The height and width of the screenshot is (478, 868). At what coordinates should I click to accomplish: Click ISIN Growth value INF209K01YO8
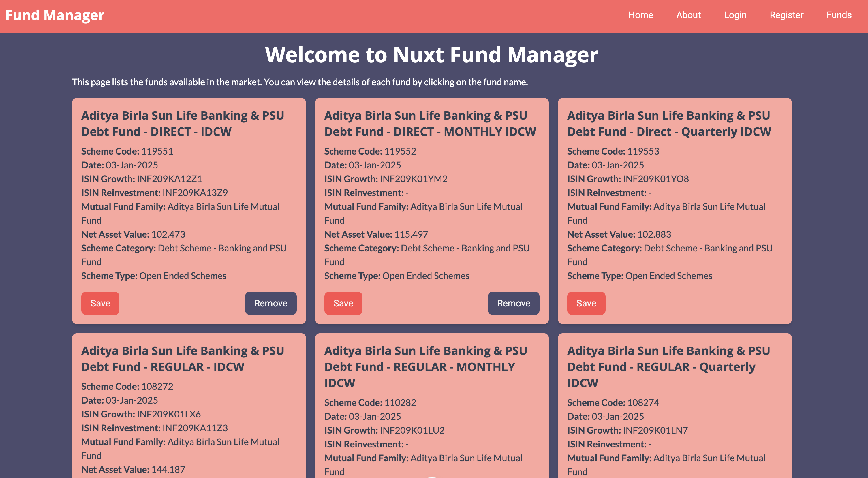point(656,179)
